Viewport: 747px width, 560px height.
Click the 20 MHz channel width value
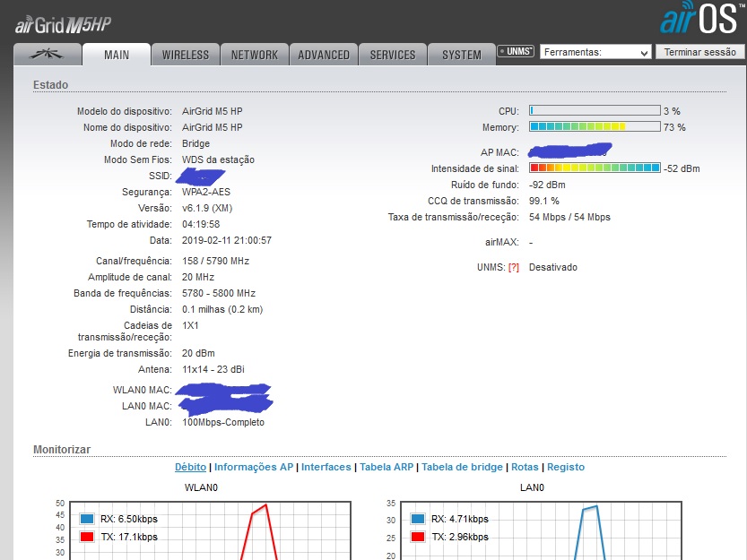[x=198, y=277]
